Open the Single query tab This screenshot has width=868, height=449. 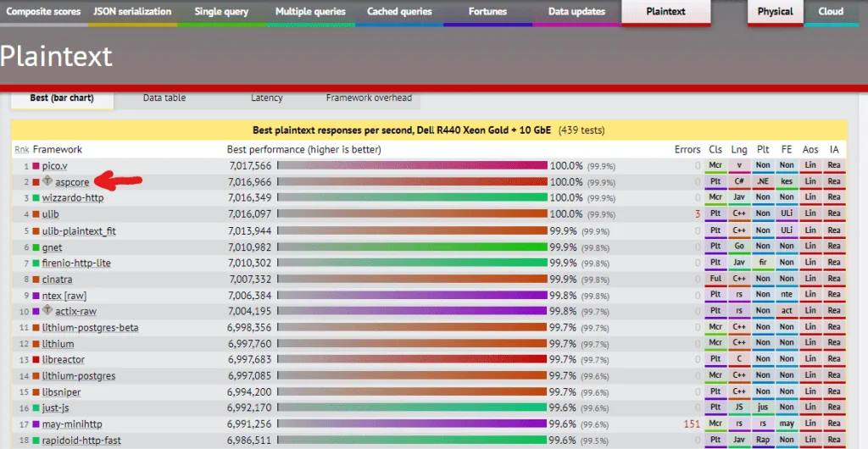[221, 12]
